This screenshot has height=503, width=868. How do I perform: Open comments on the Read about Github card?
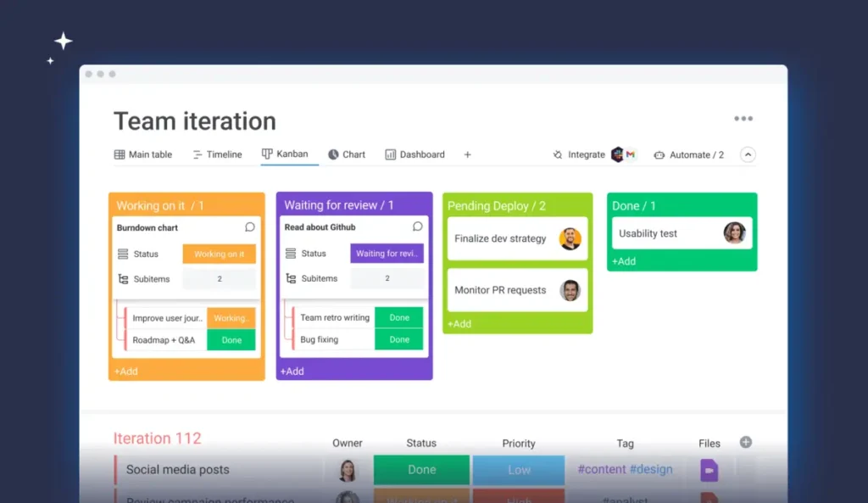[416, 226]
